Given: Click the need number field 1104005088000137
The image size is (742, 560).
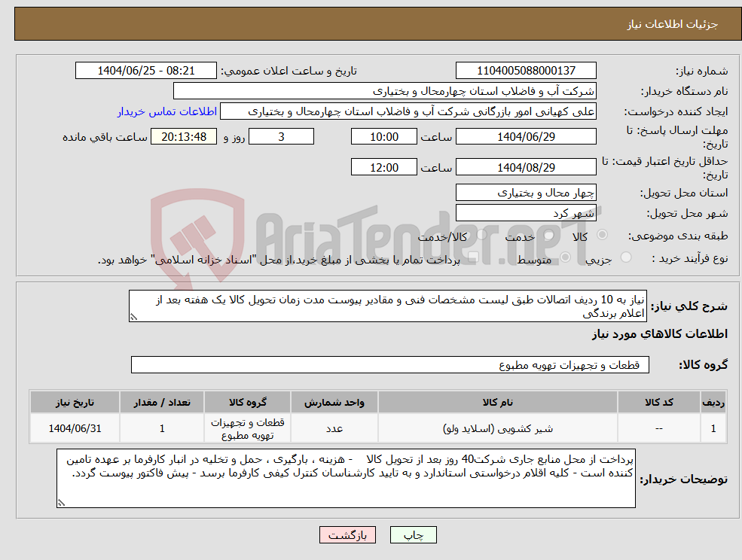Looking at the screenshot, I should point(526,71).
